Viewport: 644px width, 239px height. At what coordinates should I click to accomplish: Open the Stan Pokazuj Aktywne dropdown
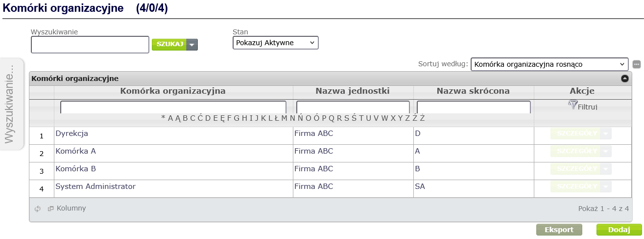coord(276,43)
